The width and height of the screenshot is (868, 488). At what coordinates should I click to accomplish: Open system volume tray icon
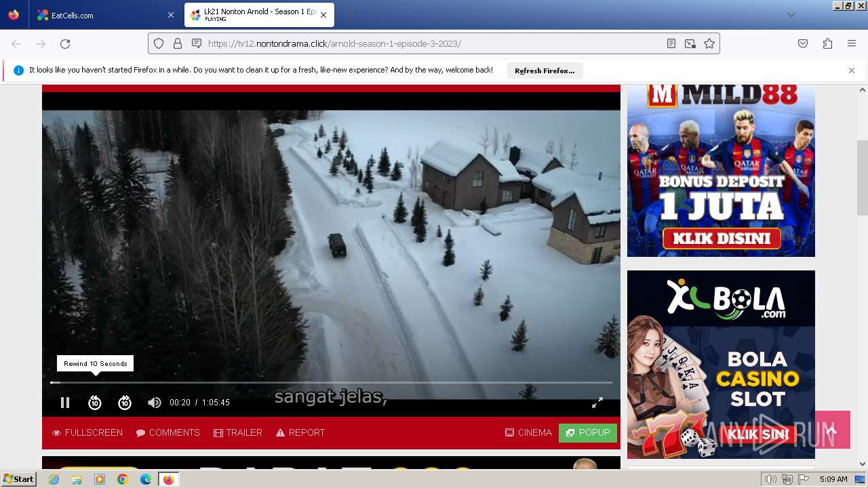tap(771, 479)
